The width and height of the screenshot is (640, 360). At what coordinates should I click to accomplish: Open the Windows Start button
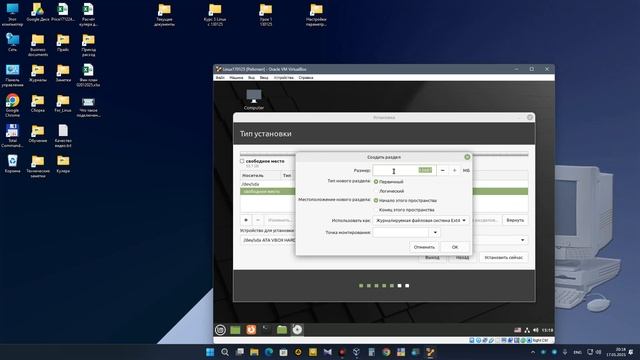tap(210, 352)
